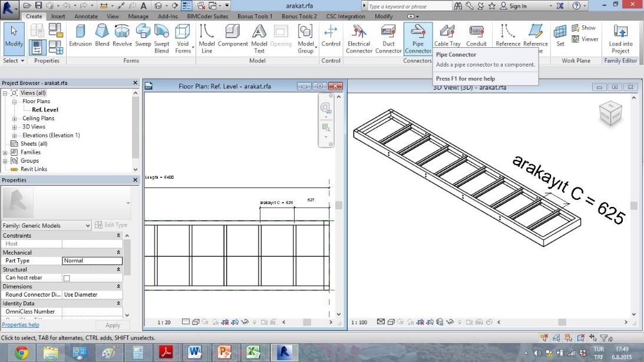Collapse the Constraints property section

coord(118,235)
